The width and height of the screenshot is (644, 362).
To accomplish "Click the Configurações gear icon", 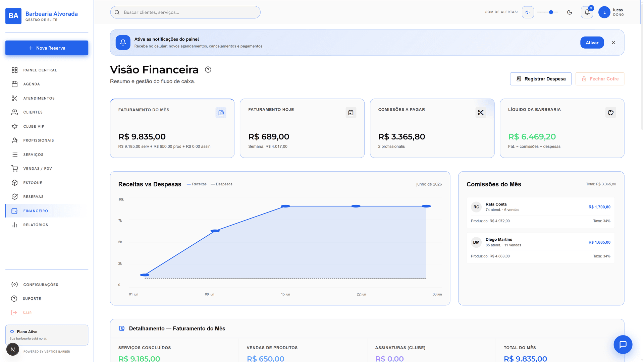I will pyautogui.click(x=14, y=285).
